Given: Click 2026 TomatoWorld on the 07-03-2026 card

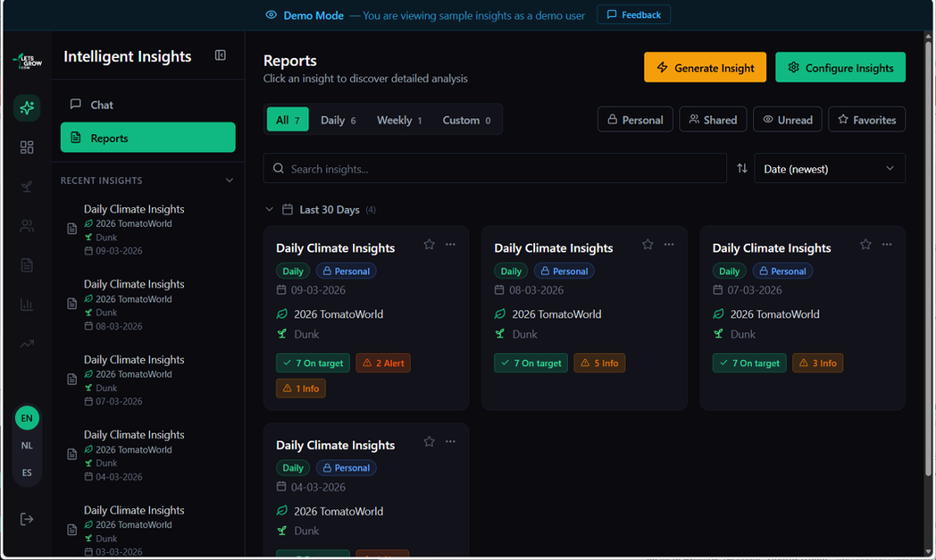Looking at the screenshot, I should point(775,314).
